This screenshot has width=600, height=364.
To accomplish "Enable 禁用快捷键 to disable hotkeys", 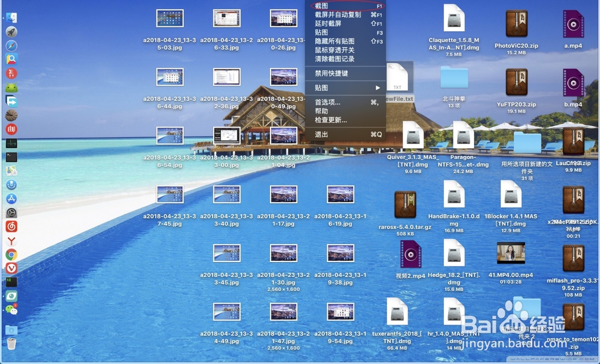I will click(330, 73).
